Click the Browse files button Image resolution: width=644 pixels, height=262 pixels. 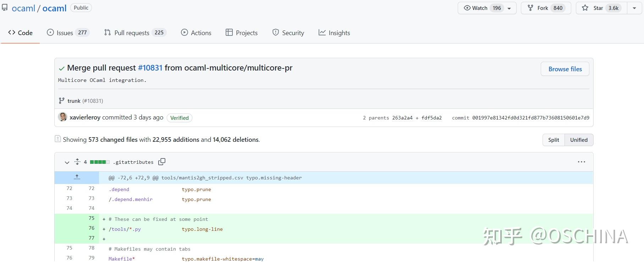coord(565,69)
